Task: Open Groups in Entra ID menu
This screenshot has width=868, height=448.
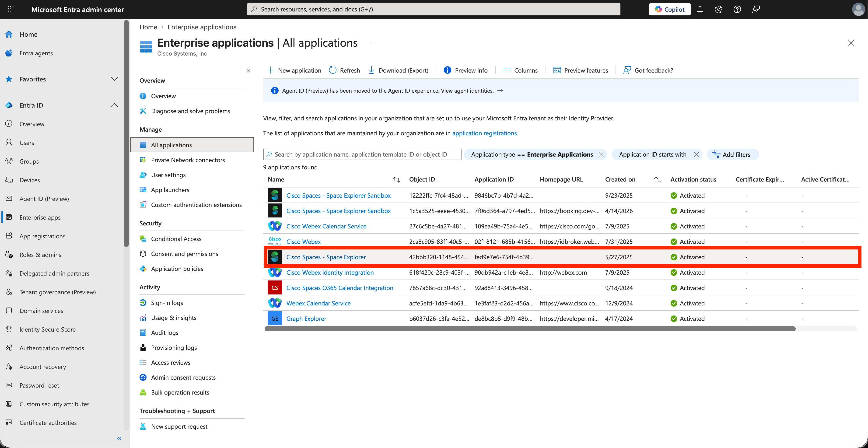Action: (x=29, y=161)
